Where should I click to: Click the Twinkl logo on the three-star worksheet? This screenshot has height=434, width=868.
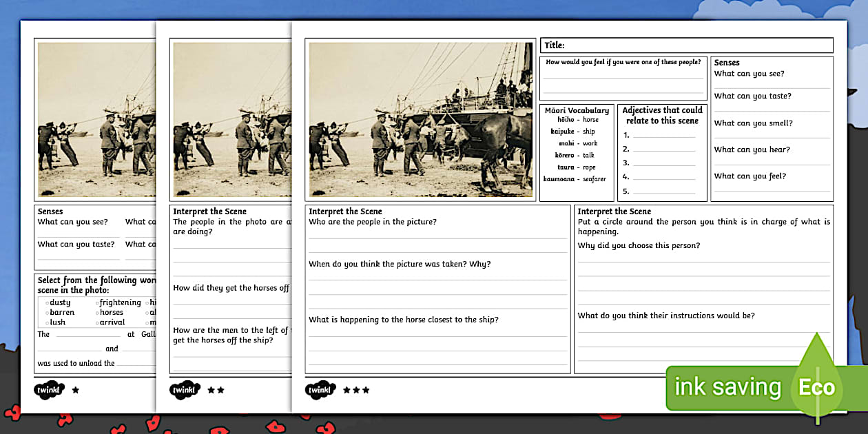click(x=320, y=390)
